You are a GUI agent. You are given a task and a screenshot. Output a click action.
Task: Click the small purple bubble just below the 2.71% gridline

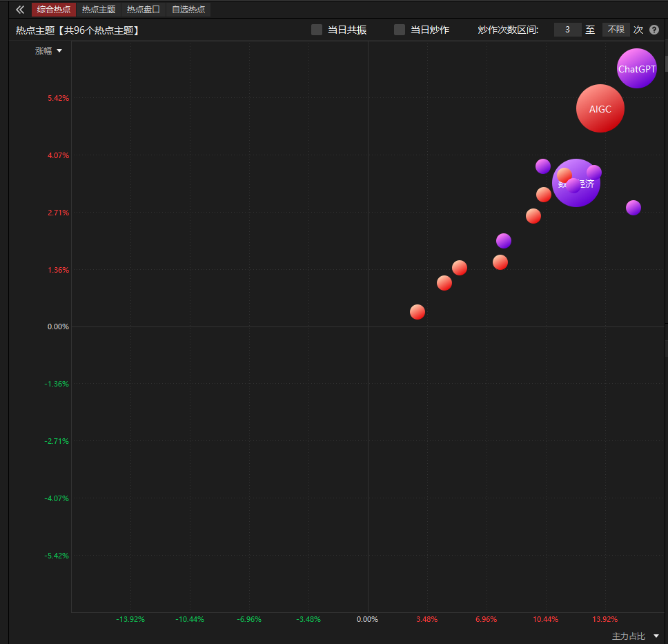pyautogui.click(x=504, y=241)
